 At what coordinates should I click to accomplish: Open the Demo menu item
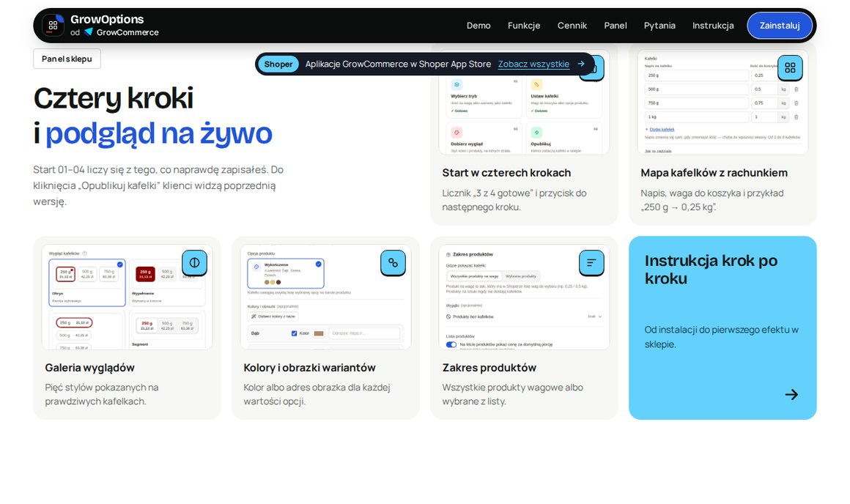tap(478, 26)
